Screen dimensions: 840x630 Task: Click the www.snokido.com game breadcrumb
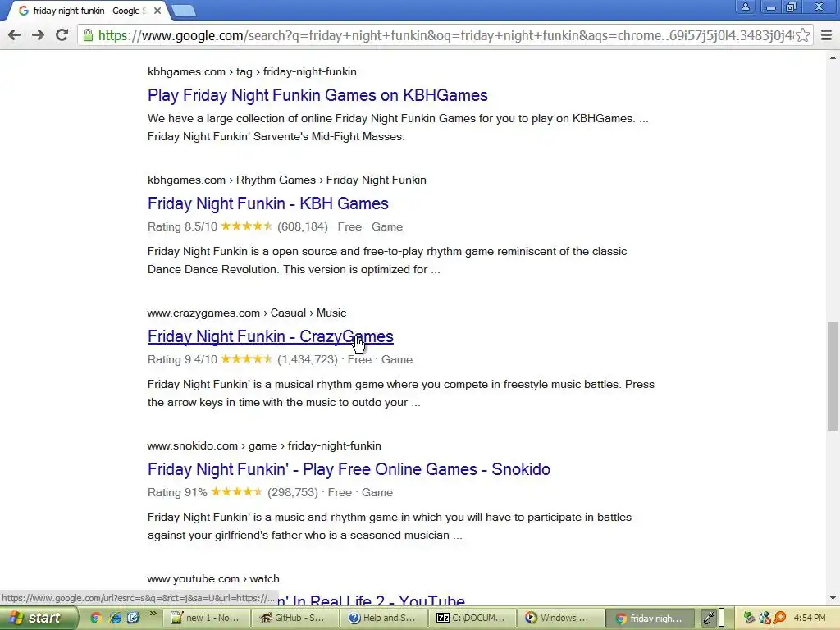coord(264,445)
